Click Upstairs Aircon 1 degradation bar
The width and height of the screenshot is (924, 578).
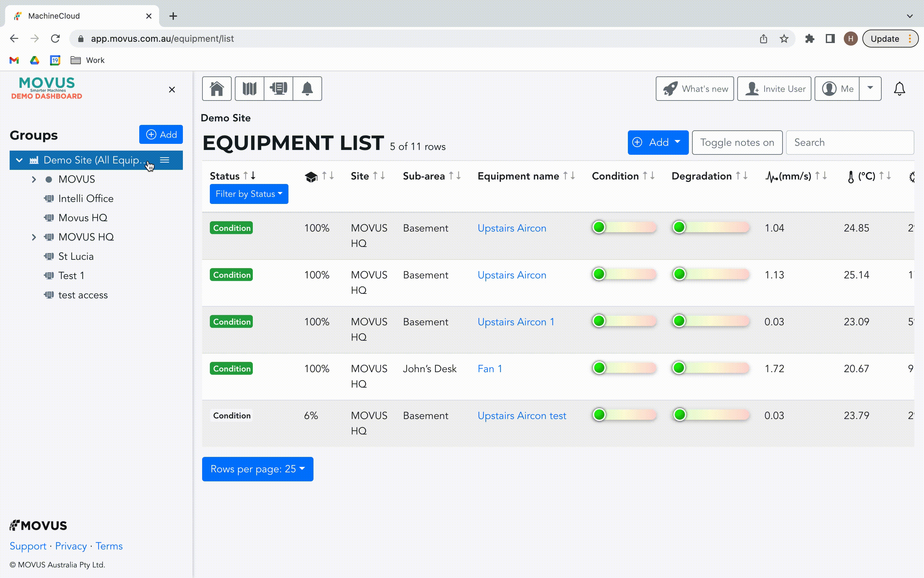[x=711, y=321]
